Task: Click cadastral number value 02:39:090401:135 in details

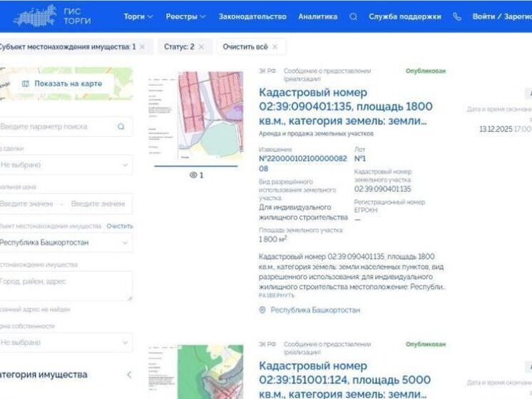Action: pyautogui.click(x=382, y=189)
